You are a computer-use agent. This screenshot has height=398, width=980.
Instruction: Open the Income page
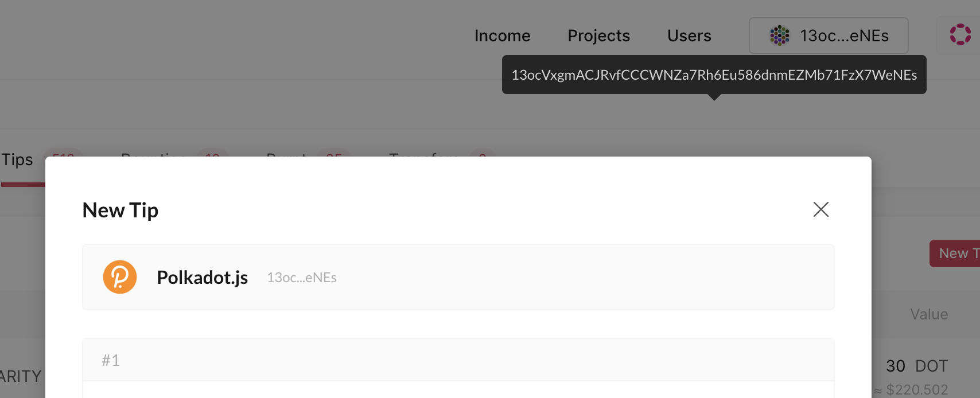pos(502,36)
